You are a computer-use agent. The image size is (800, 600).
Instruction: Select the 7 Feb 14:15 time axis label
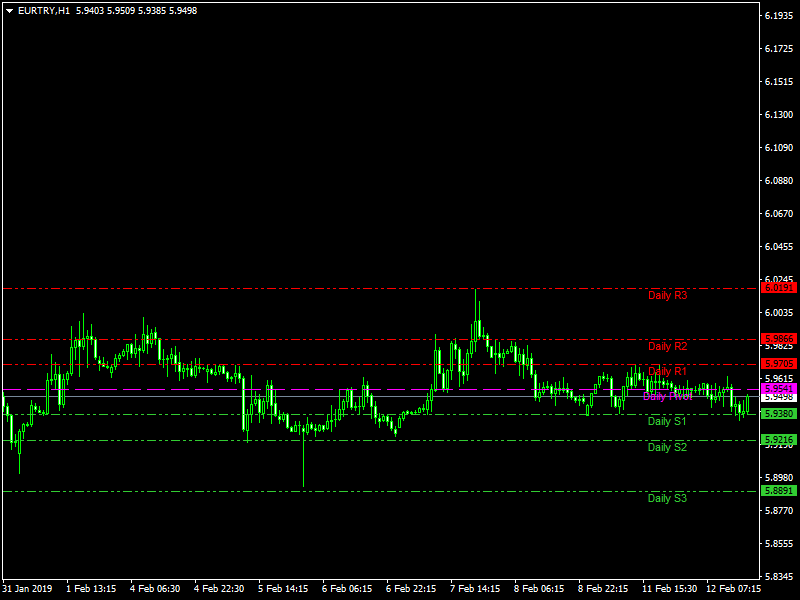pyautogui.click(x=475, y=589)
